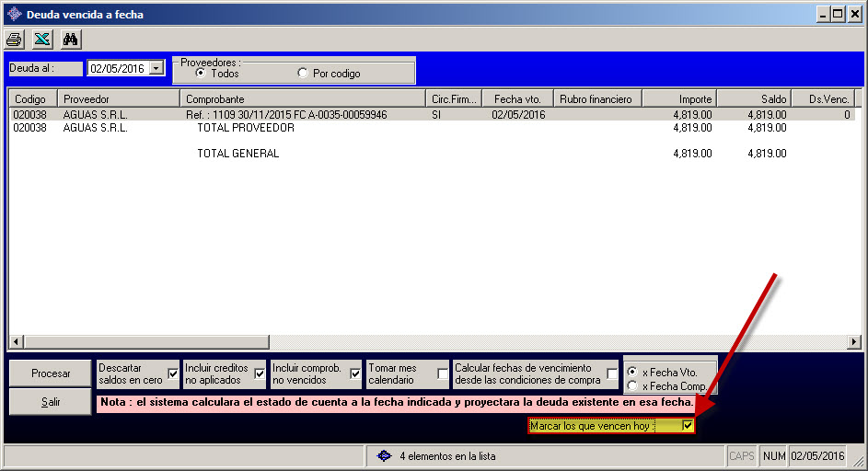The height and width of the screenshot is (471, 868).
Task: Select the 'Por codigo' radio button
Action: coord(304,74)
